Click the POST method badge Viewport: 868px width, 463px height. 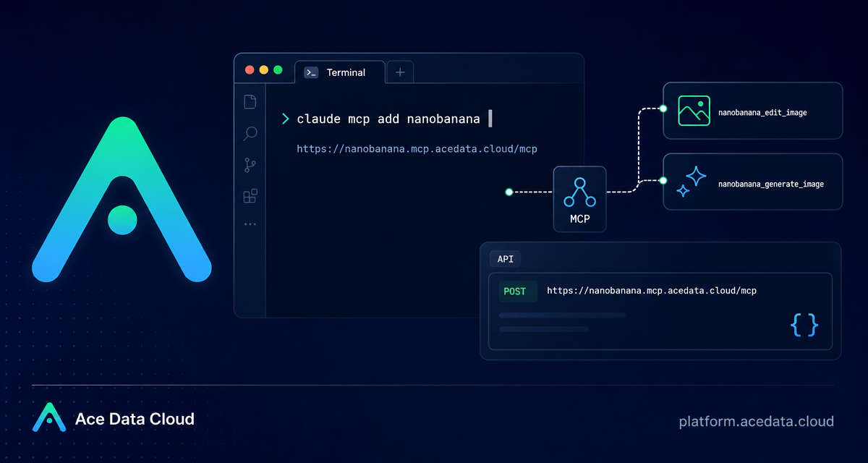pyautogui.click(x=518, y=291)
